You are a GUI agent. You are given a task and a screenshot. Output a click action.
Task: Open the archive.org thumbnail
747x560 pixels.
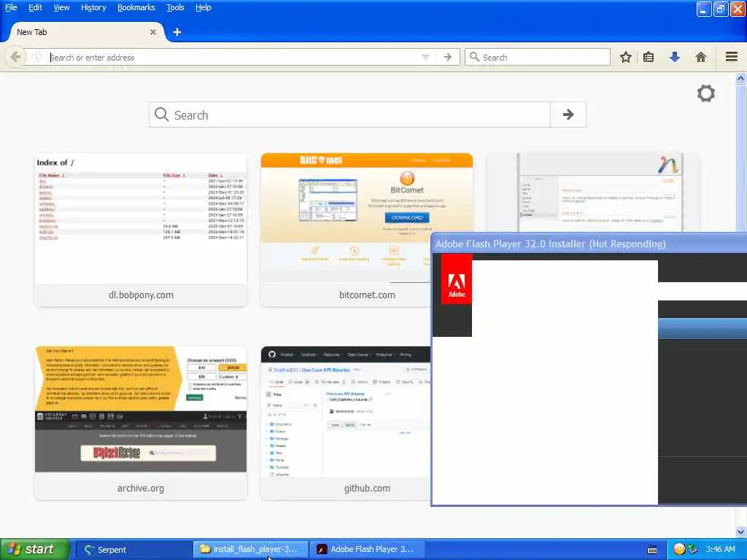(141, 423)
